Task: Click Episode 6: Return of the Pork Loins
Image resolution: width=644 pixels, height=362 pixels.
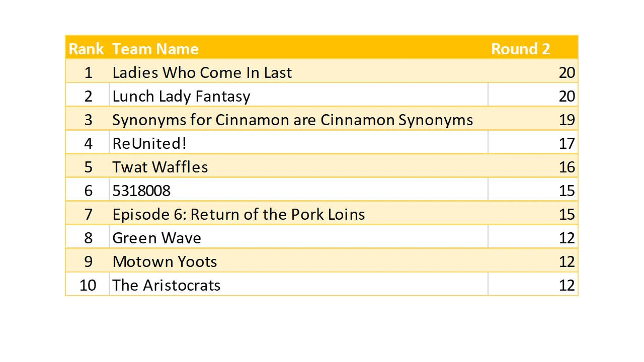Action: (238, 214)
